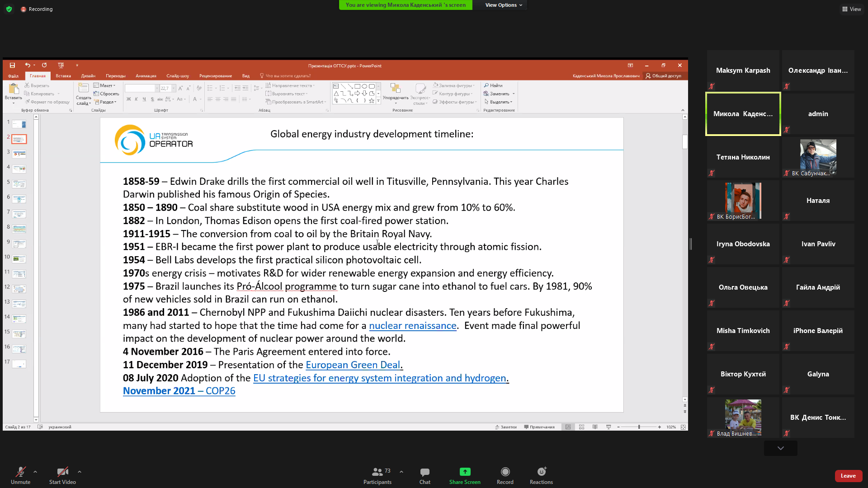The height and width of the screenshot is (488, 868).
Task: Open the Вставка ribbon tab
Action: (x=63, y=76)
